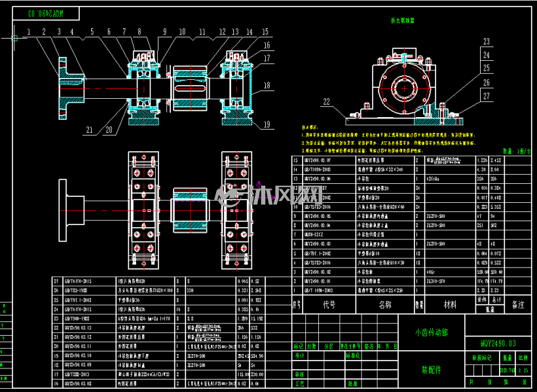This screenshot has height=392, width=537.
Task: Click the mirrored MQY2490.03 corner title box
Action: pos(46,13)
